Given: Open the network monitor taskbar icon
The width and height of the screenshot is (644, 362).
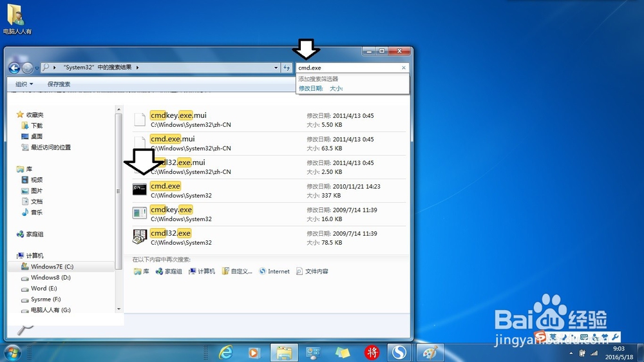Looking at the screenshot, I should point(313,352).
